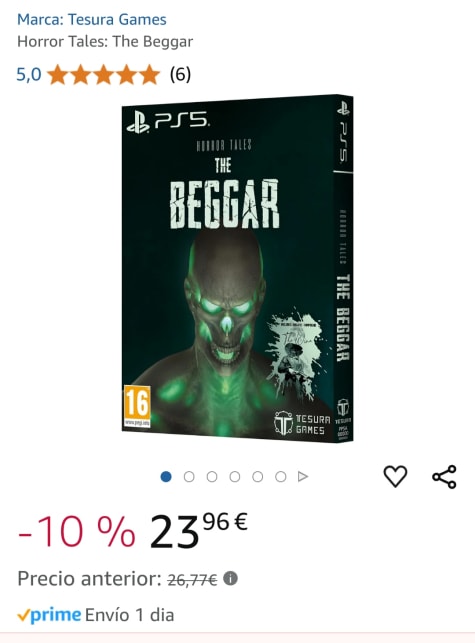The width and height of the screenshot is (475, 643).
Task: Select the sixth image carousel dot
Action: [281, 477]
